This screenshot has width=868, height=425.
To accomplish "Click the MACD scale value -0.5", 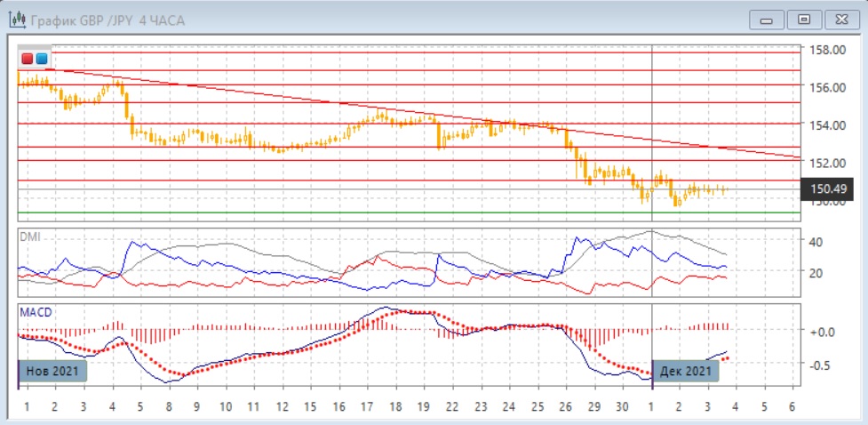I will (x=821, y=365).
